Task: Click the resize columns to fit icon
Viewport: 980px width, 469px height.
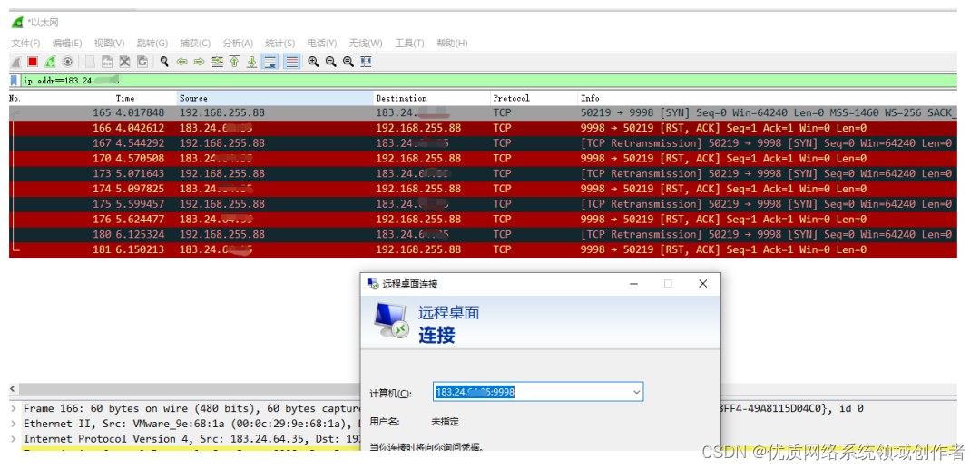Action: click(x=367, y=62)
